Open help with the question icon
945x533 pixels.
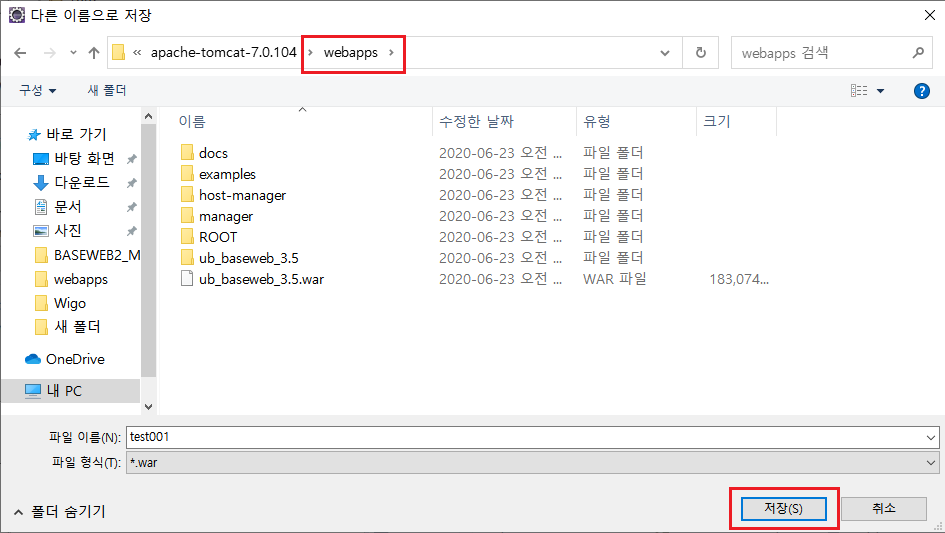tap(921, 91)
